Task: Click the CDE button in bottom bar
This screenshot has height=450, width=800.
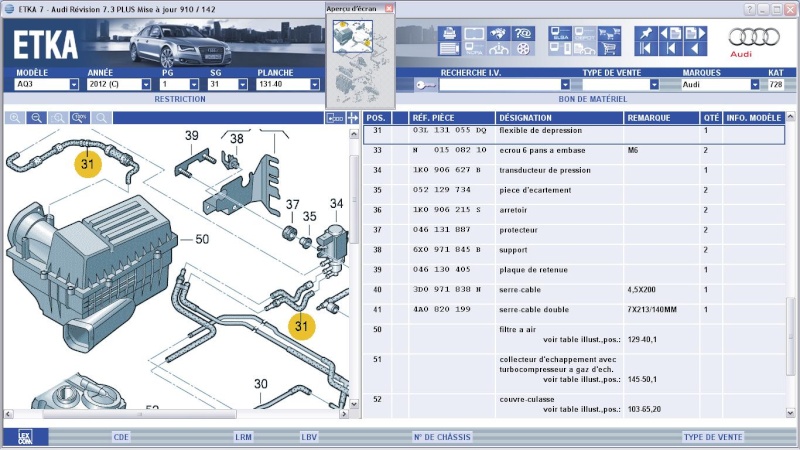Action: (x=121, y=437)
